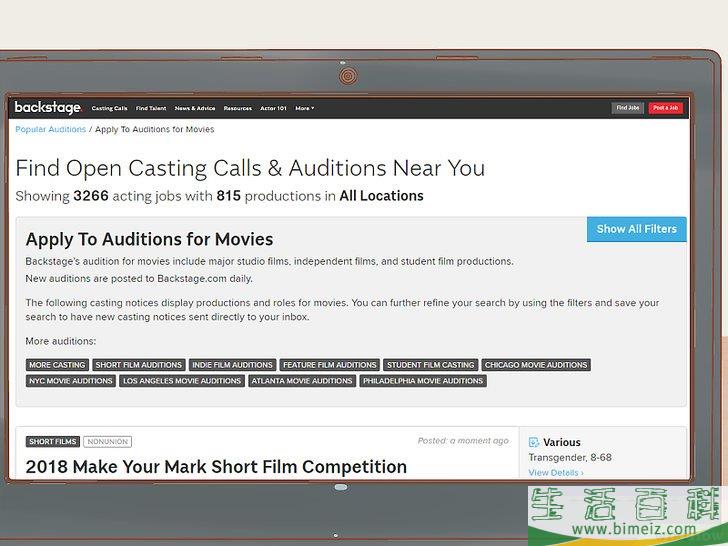Select the CHICAGO MOVIE AUDITIONS tag

coord(536,365)
